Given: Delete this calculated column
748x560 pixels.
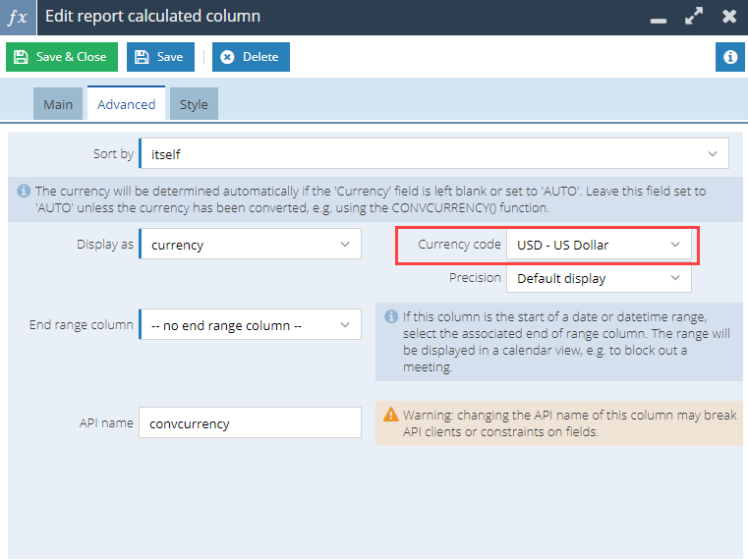Looking at the screenshot, I should (251, 57).
